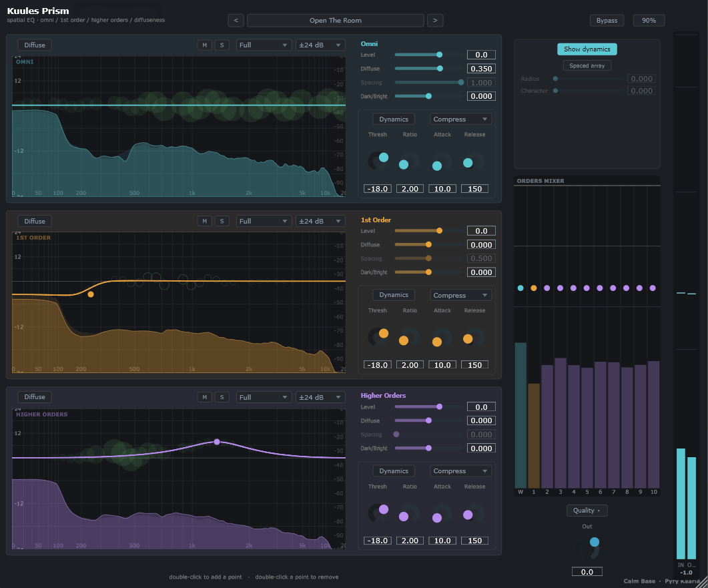The height and width of the screenshot is (588, 708).
Task: Click the 1st Order Attack knob
Action: click(442, 337)
